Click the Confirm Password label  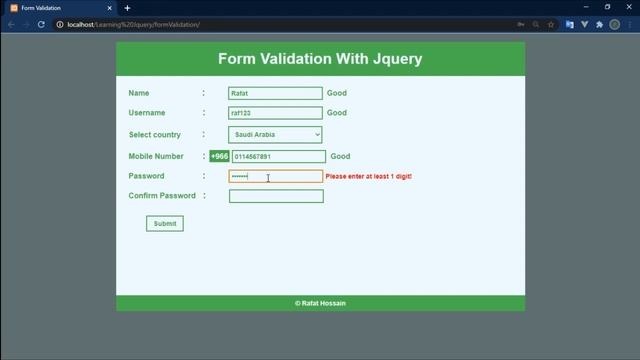pos(162,196)
